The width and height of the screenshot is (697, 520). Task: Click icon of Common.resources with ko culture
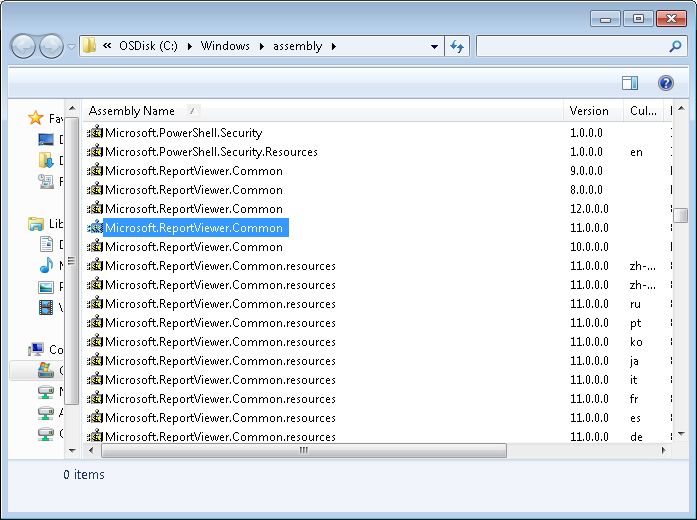click(95, 341)
